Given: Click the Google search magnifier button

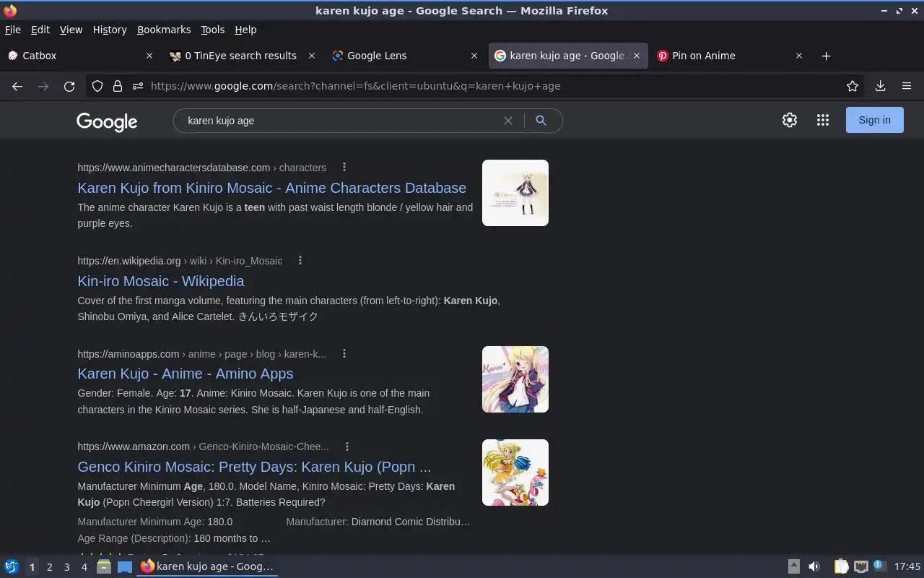Looking at the screenshot, I should click(541, 121).
